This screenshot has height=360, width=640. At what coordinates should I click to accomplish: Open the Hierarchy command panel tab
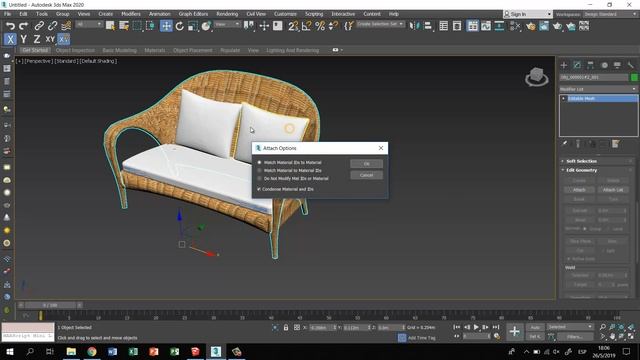point(591,65)
